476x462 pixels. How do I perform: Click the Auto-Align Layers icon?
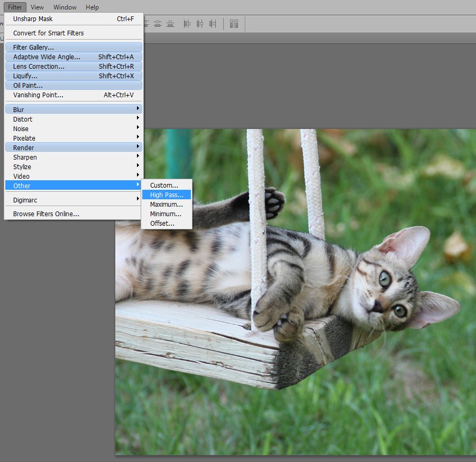(x=234, y=24)
